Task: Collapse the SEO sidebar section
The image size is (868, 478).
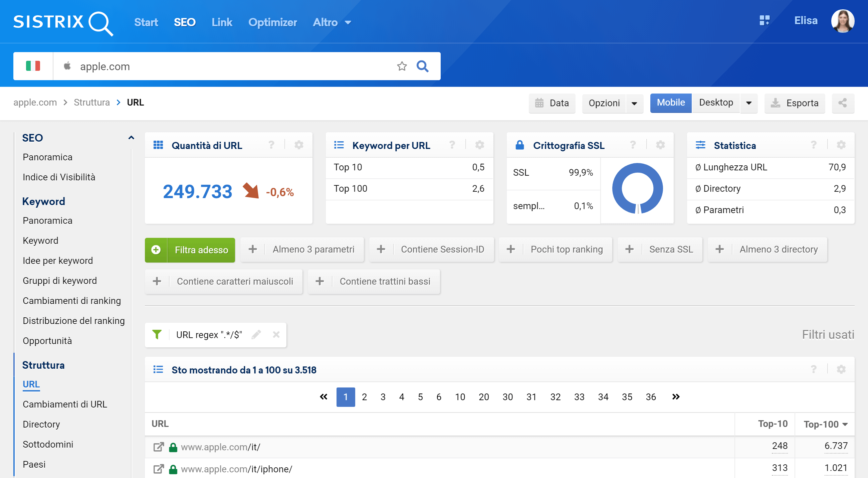Action: pyautogui.click(x=131, y=138)
